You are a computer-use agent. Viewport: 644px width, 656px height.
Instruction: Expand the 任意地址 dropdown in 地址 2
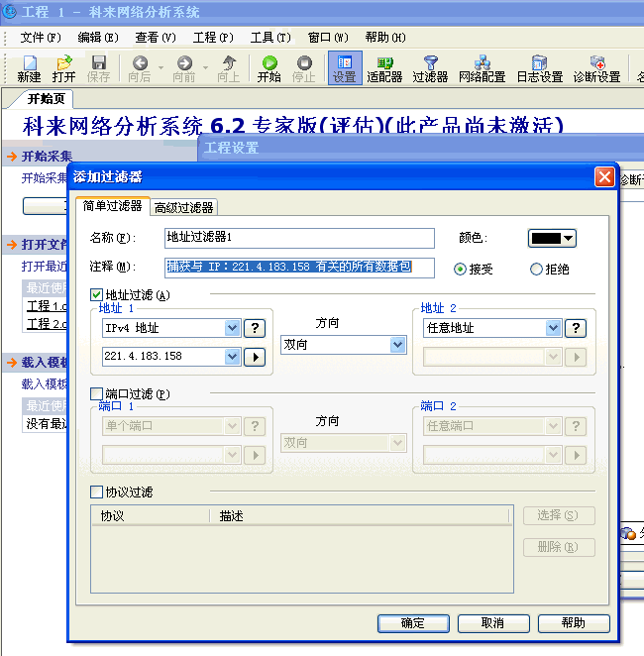[553, 328]
